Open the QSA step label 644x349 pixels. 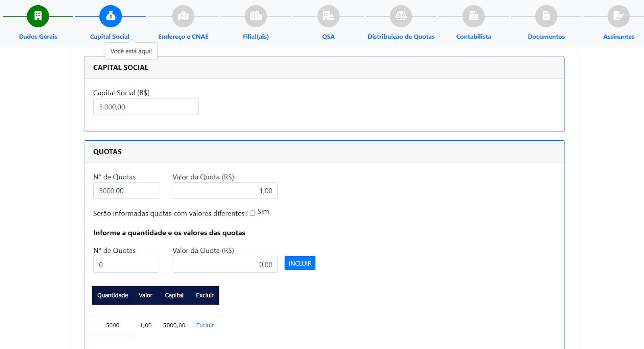coord(328,37)
